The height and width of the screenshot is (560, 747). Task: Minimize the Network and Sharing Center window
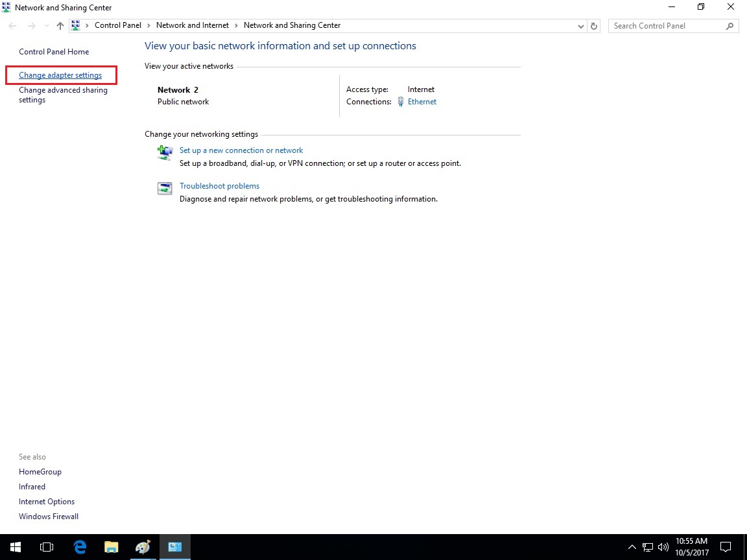click(x=672, y=7)
